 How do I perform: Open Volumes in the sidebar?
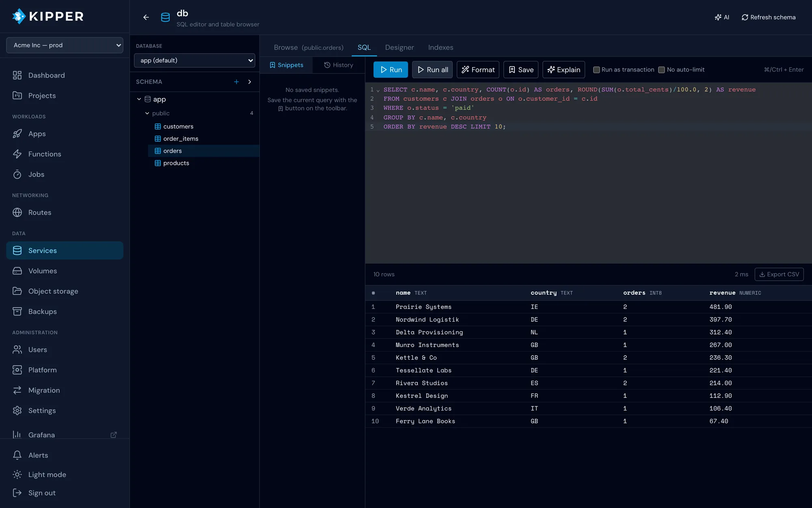[x=65, y=271]
